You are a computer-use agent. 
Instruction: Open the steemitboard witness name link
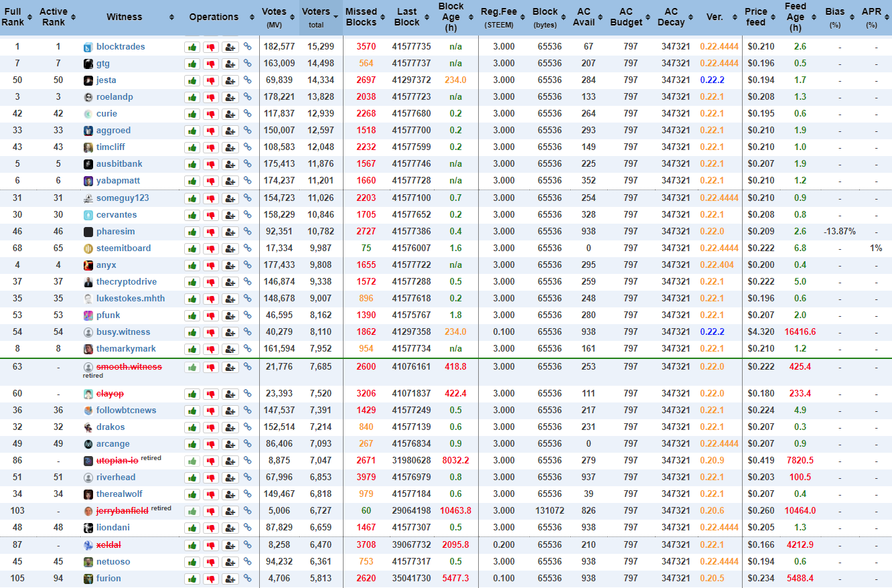tap(123, 248)
